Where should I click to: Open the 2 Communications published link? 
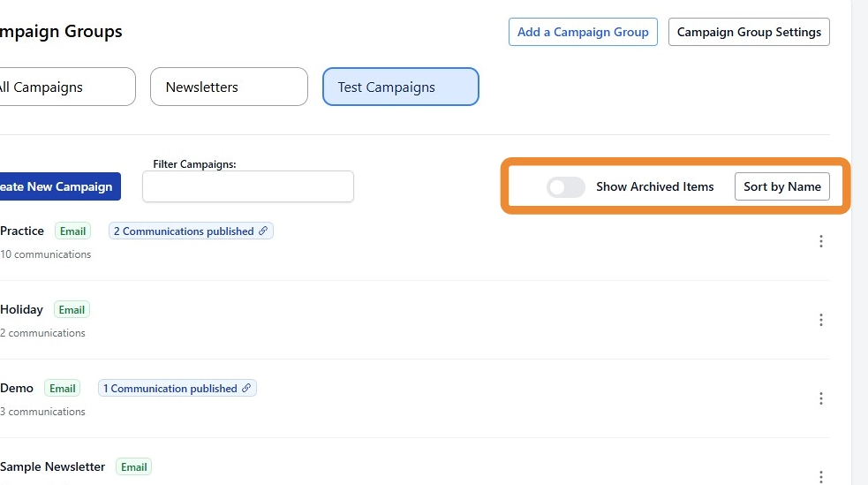pos(184,231)
